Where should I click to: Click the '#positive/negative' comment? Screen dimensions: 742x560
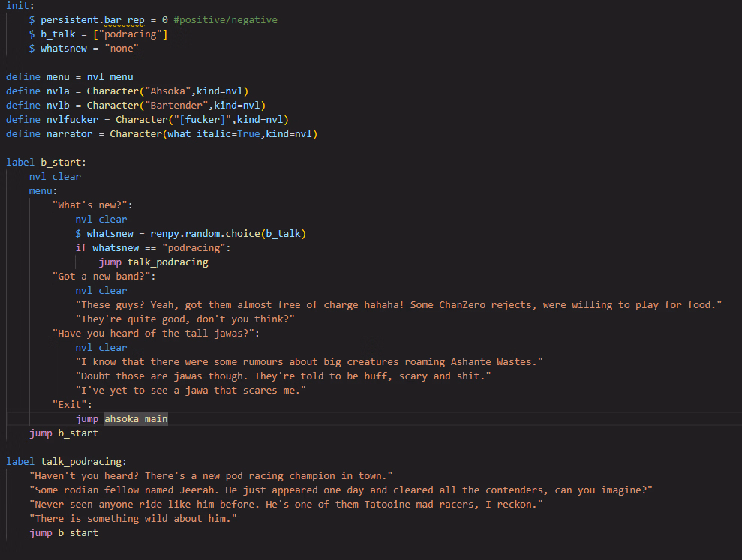[225, 19]
